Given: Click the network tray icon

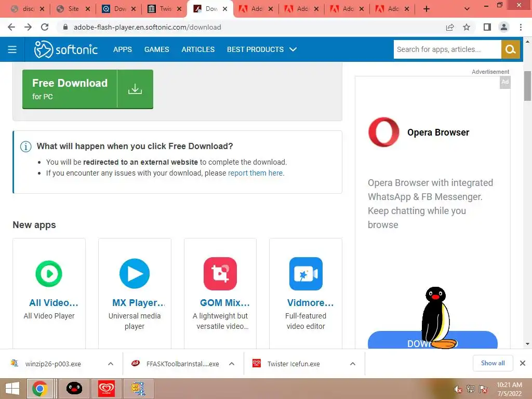Looking at the screenshot, I should point(471,389).
